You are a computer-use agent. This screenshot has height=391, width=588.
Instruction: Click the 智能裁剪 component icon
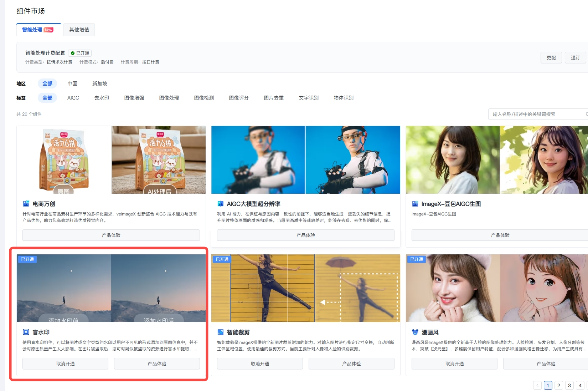point(221,332)
